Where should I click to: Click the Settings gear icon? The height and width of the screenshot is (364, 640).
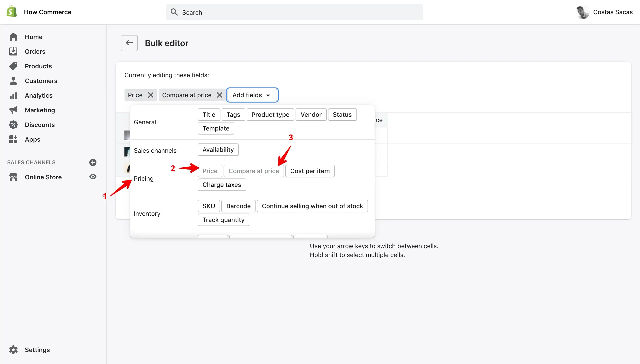(x=13, y=350)
